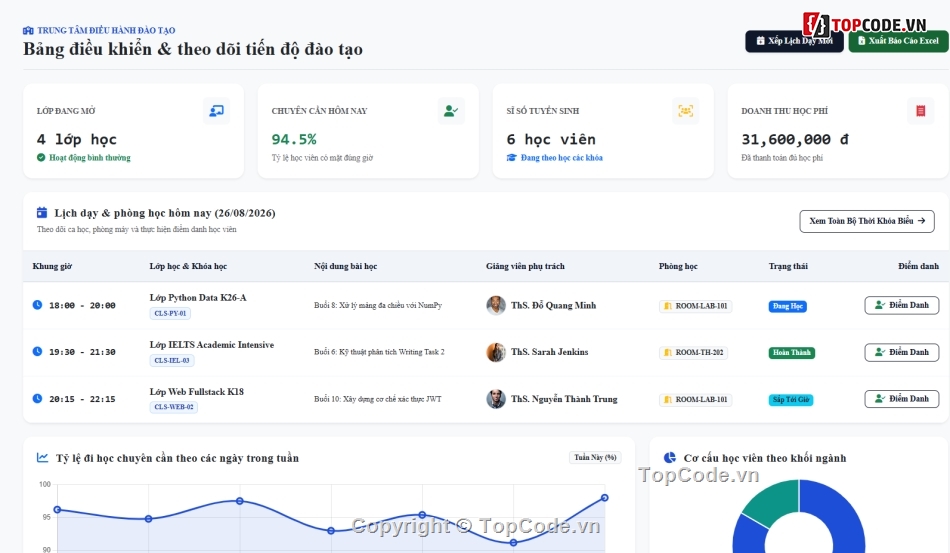Click the graduation cap icon beside Đang theo học
The image size is (950, 553).
(x=511, y=157)
